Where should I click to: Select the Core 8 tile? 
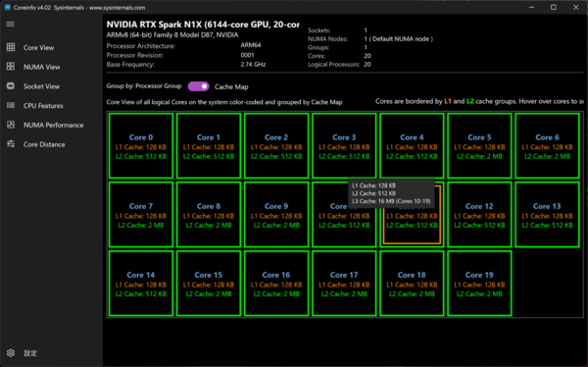click(209, 215)
